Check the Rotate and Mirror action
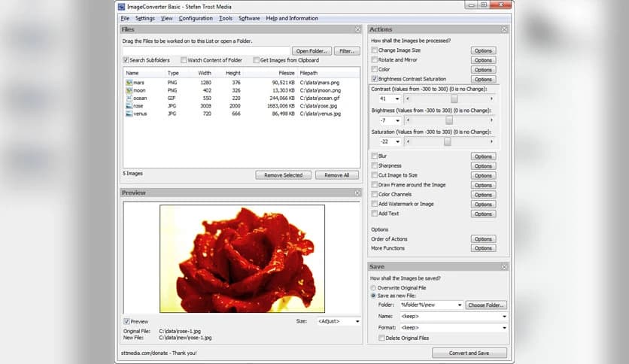629x364 pixels. tap(374, 59)
